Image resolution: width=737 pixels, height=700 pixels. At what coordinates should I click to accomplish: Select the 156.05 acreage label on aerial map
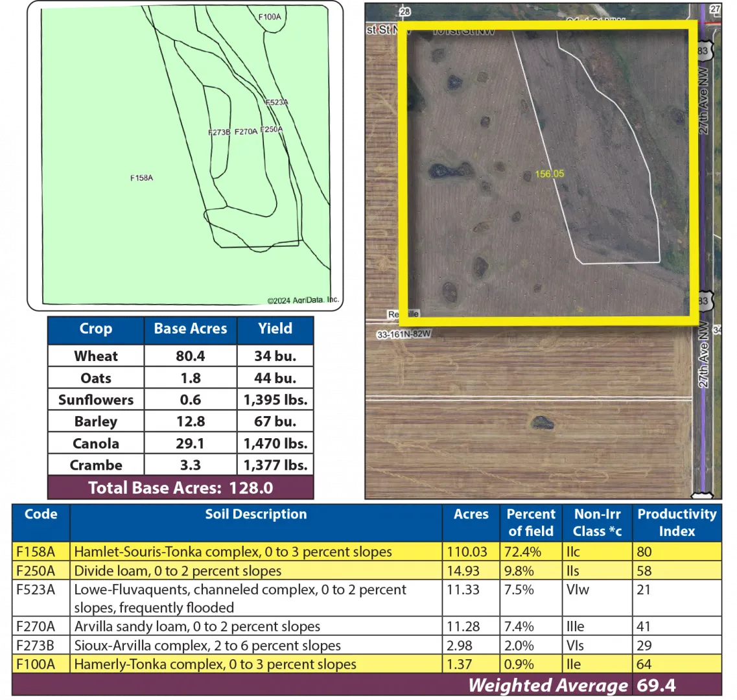point(549,174)
